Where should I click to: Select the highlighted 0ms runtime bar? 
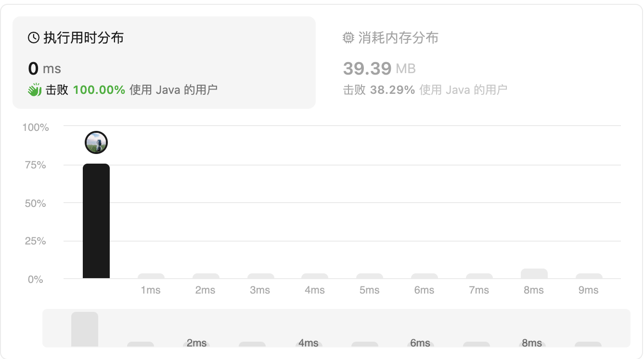click(x=96, y=221)
